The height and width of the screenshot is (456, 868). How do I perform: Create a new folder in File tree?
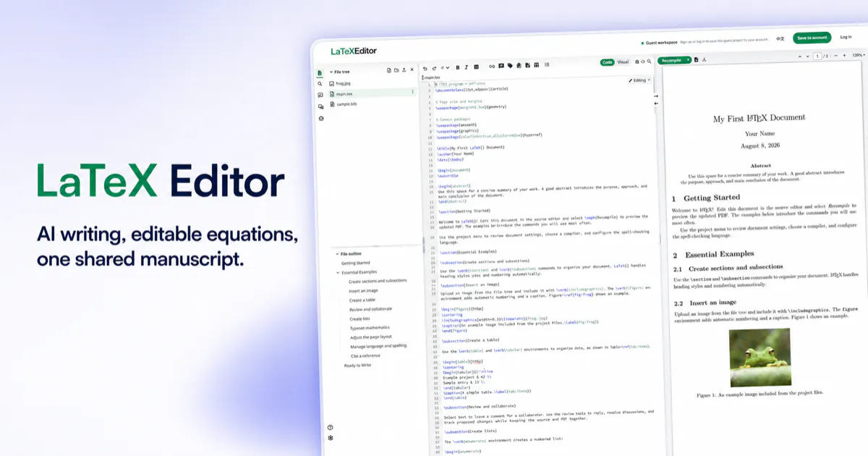[x=396, y=71]
